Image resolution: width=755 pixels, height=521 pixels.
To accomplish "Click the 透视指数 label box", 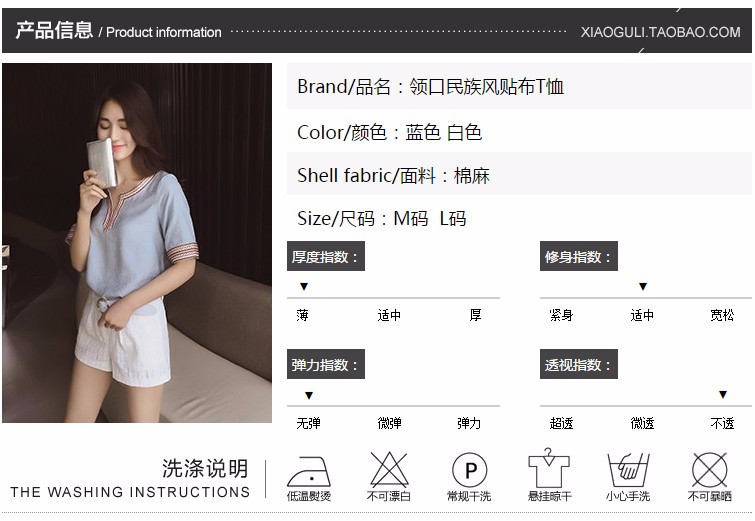I will 579,364.
